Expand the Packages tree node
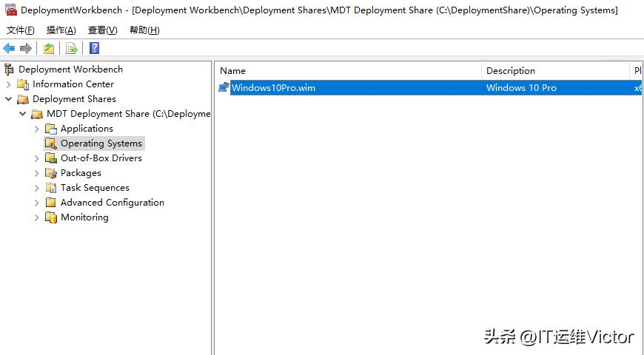 36,173
